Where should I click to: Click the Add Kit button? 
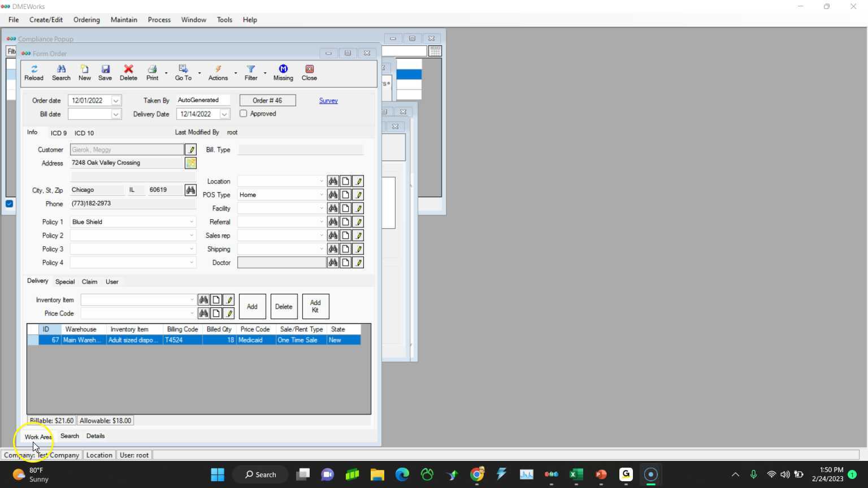(315, 306)
